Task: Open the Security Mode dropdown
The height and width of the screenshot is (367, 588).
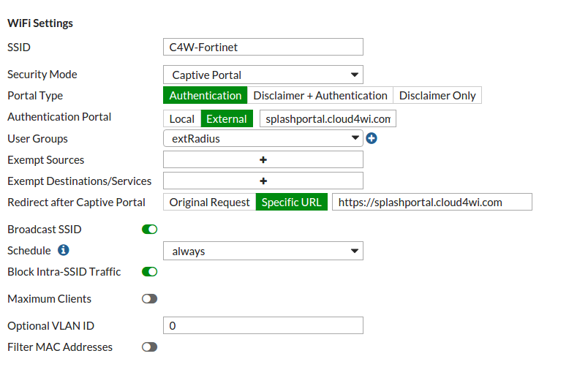Action: click(x=263, y=75)
